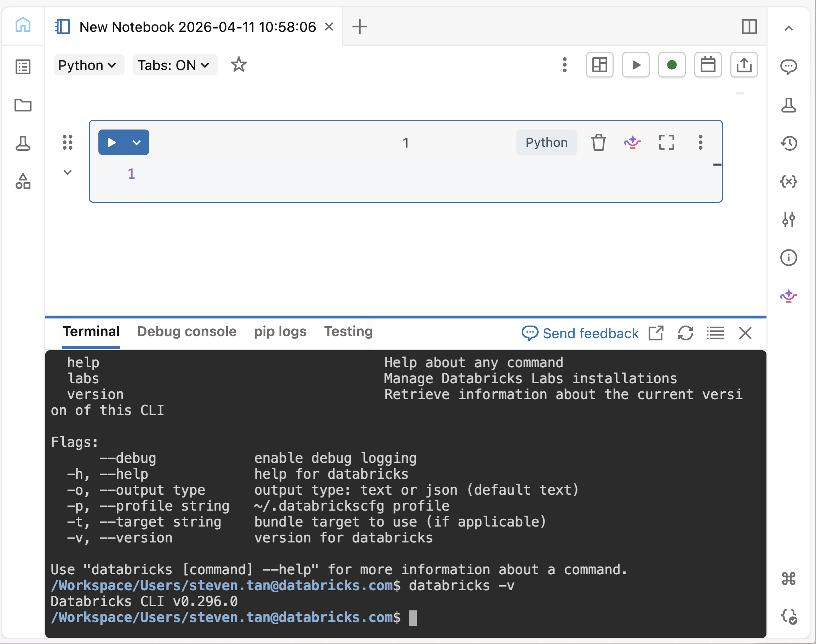The width and height of the screenshot is (816, 644).
Task: Open workspace folder browser icon
Action: tap(23, 105)
